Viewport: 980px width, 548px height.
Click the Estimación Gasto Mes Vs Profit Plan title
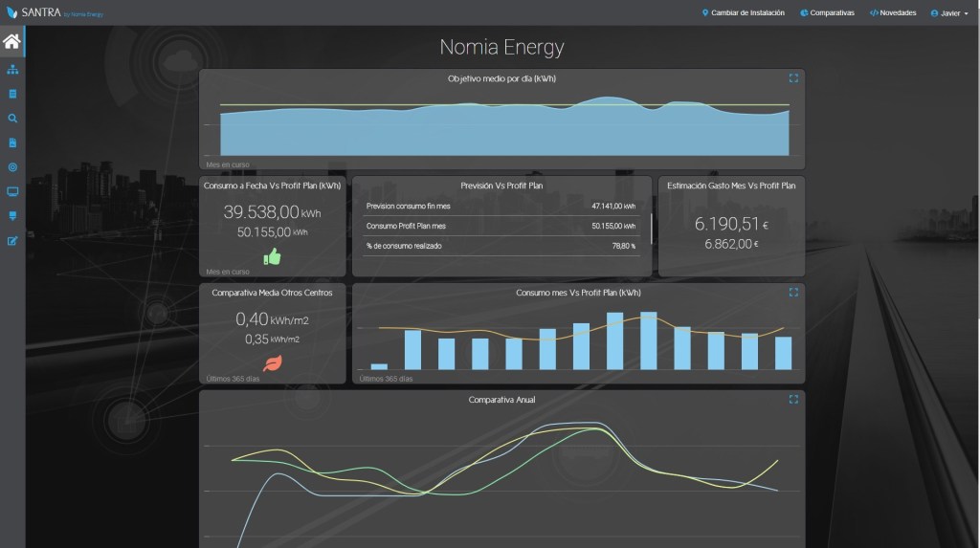(x=731, y=186)
